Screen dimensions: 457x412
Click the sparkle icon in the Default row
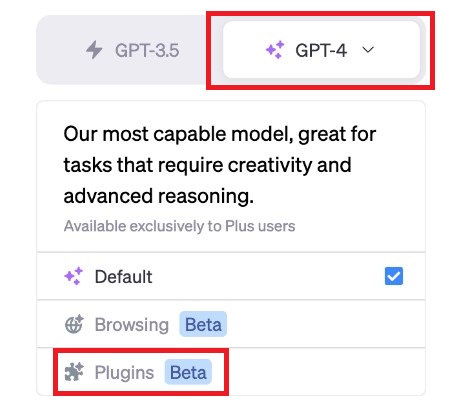click(x=74, y=276)
